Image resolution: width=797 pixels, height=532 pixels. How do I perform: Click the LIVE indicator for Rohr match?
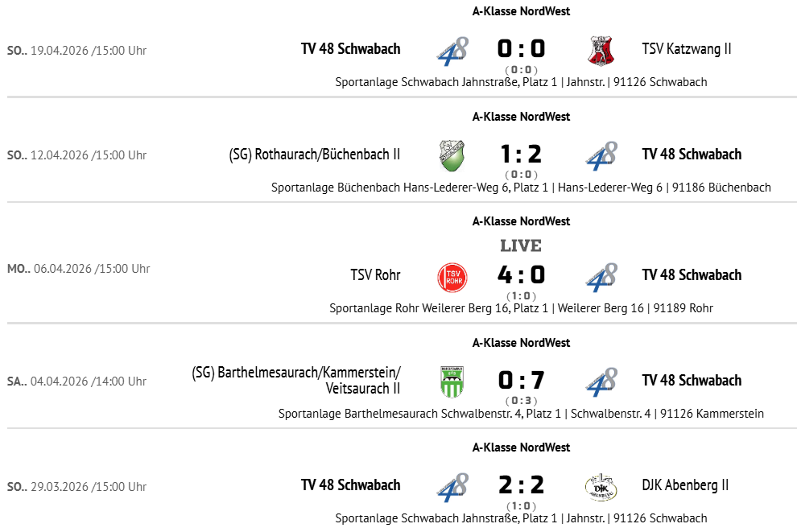[x=521, y=245]
